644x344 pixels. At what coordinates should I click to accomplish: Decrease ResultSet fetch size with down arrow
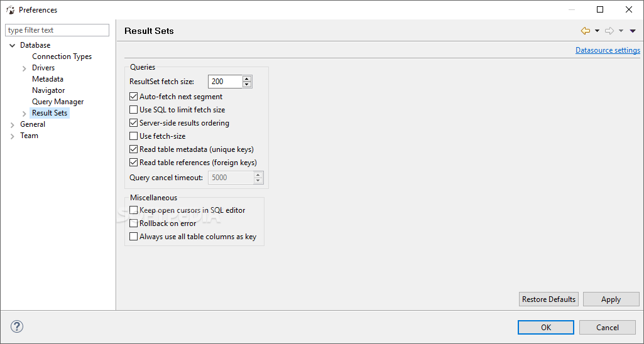point(247,85)
